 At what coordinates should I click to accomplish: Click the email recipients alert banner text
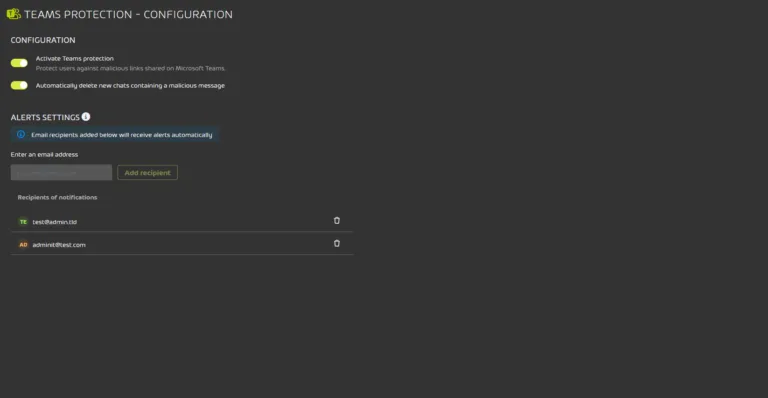click(x=121, y=135)
